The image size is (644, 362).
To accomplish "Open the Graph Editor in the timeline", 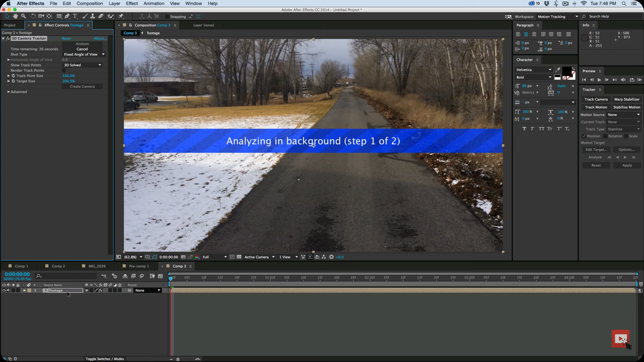I will coord(161,276).
